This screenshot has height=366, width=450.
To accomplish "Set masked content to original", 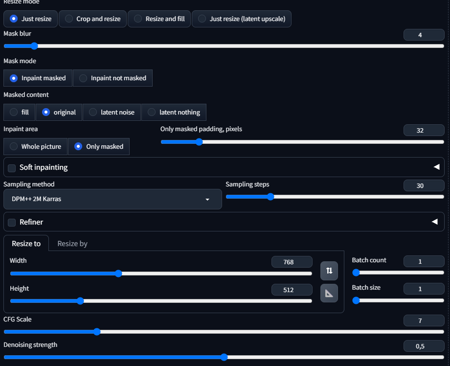I will coord(59,112).
